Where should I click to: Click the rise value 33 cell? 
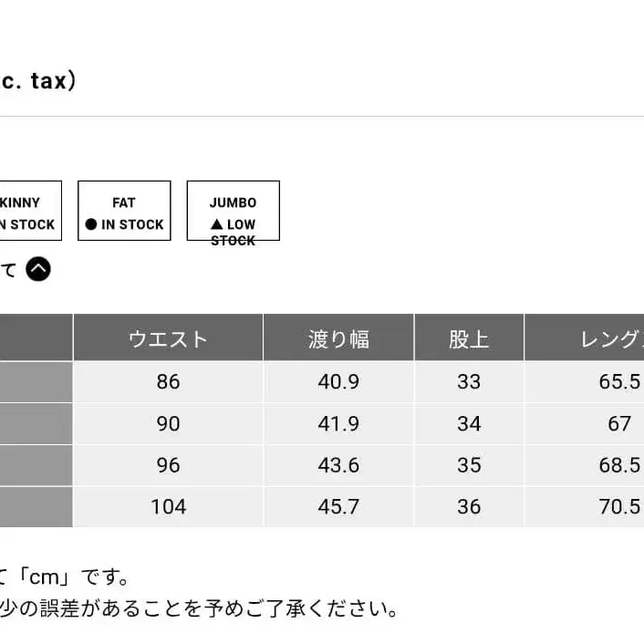[469, 381]
